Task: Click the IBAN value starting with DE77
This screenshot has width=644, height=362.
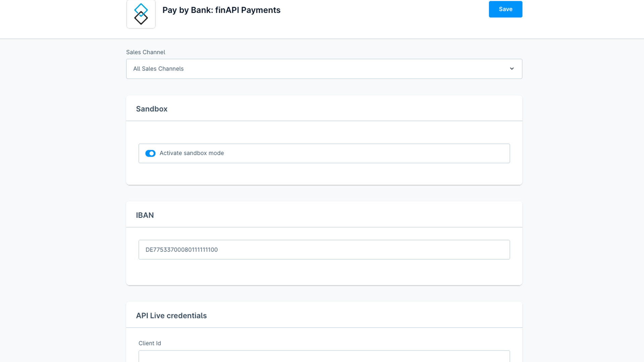Action: click(x=181, y=250)
